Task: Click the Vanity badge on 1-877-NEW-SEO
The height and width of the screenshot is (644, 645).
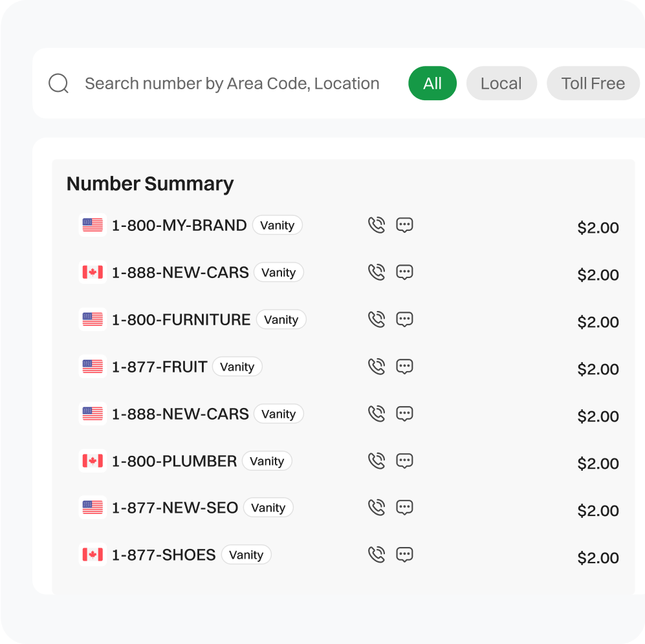Action: tap(268, 508)
